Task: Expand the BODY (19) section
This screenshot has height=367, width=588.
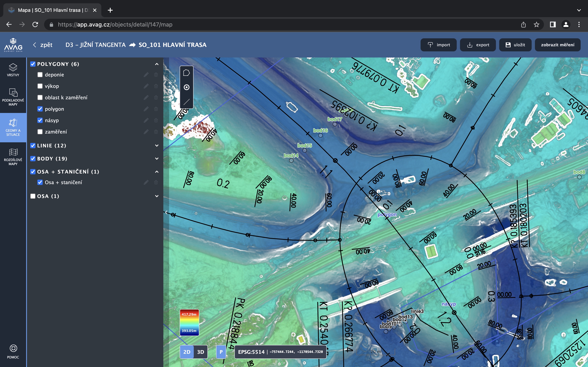Action: pos(157,159)
